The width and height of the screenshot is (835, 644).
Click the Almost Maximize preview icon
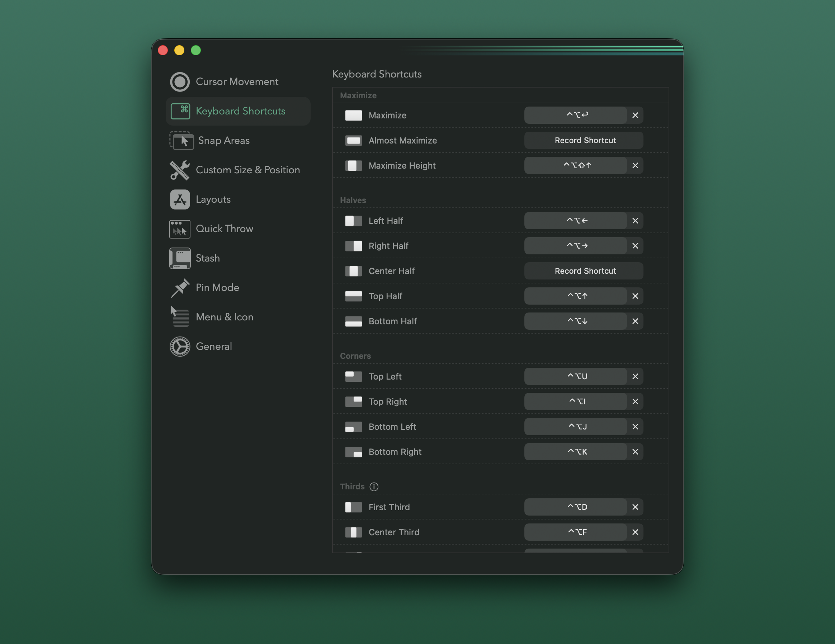point(353,141)
